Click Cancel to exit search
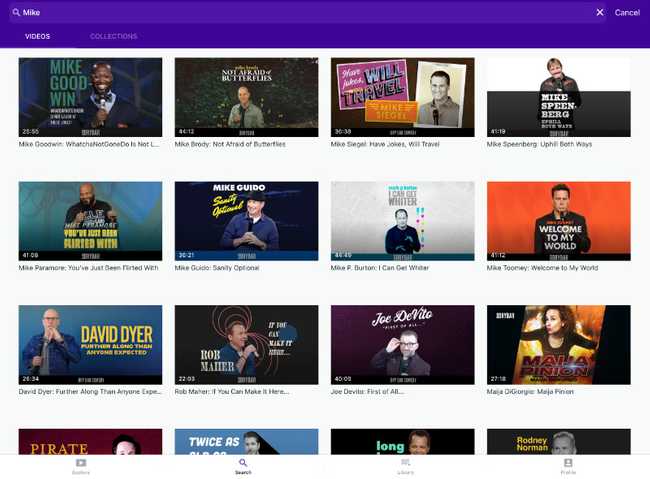 (627, 12)
